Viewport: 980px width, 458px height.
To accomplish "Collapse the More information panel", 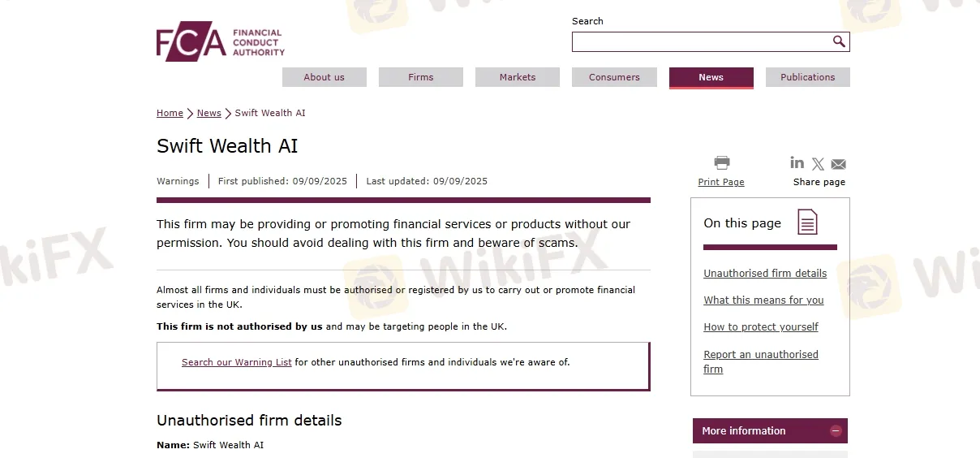I will [836, 431].
